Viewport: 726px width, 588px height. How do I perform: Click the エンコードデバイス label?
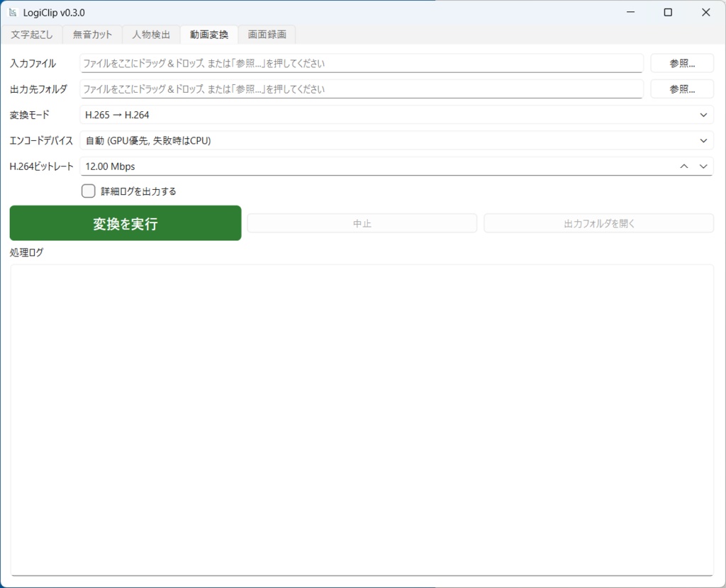point(41,141)
